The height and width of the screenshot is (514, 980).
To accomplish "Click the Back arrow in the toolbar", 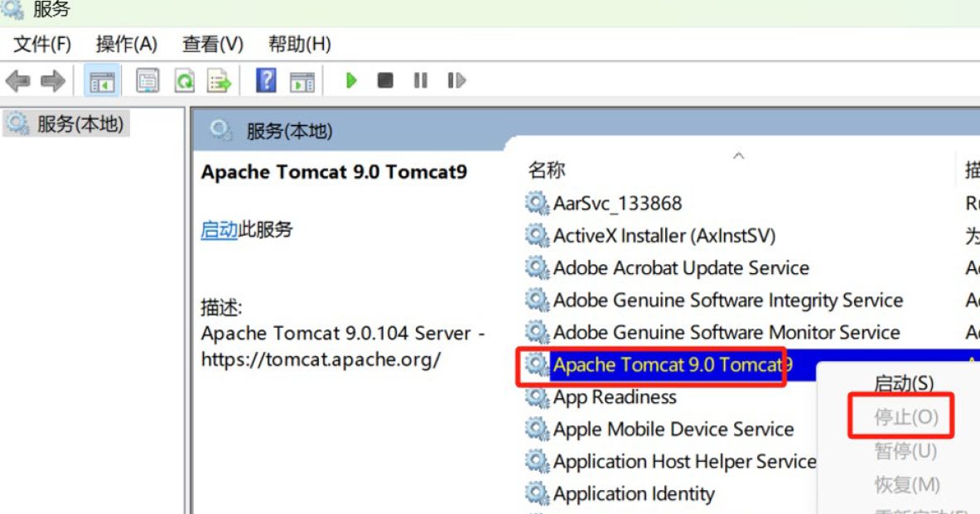I will click(17, 80).
